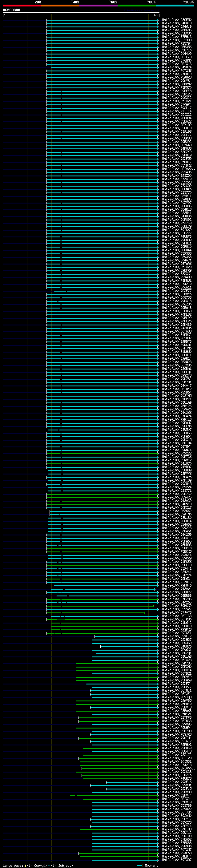Select hit UniRef100_Q5K125

coord(177,94)
